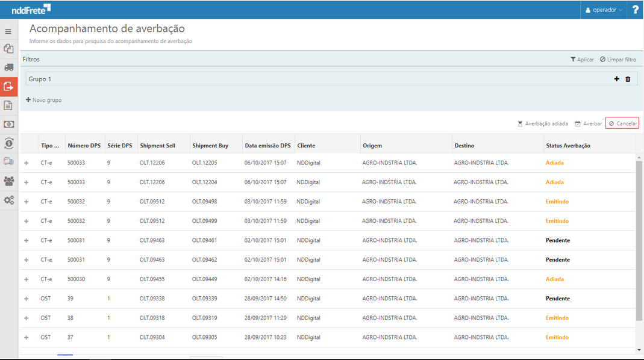Click the table's vertical scrollbar
644x360 pixels.
click(x=639, y=241)
